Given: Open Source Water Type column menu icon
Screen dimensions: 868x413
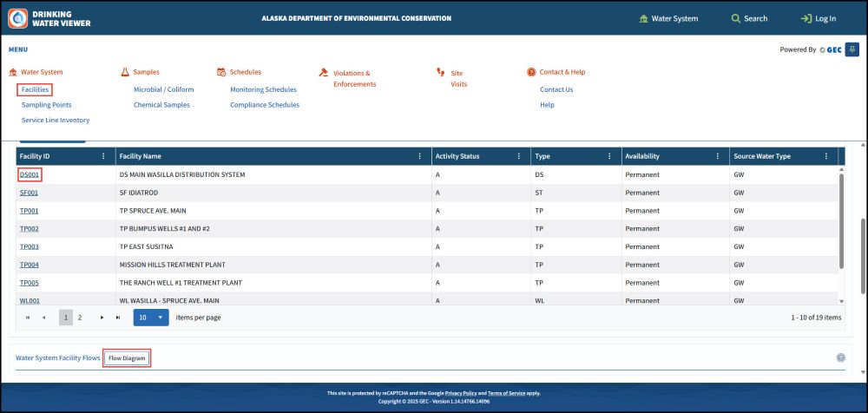Looking at the screenshot, I should click(825, 156).
